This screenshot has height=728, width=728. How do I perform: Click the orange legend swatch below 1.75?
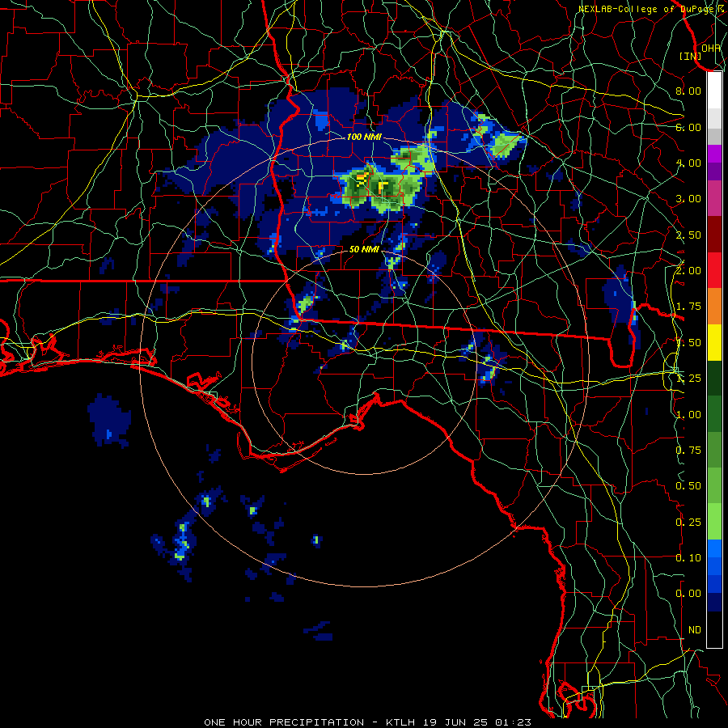714,306
